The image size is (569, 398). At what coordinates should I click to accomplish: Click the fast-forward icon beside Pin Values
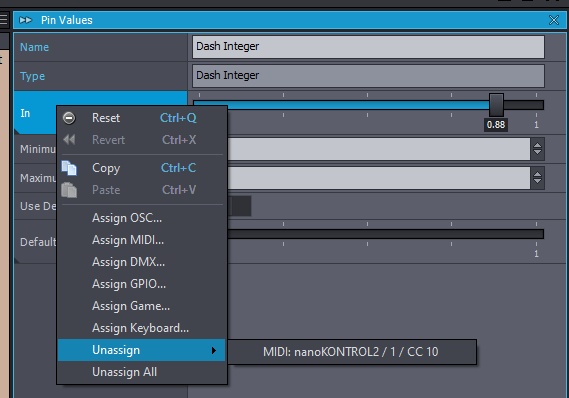pyautogui.click(x=25, y=20)
